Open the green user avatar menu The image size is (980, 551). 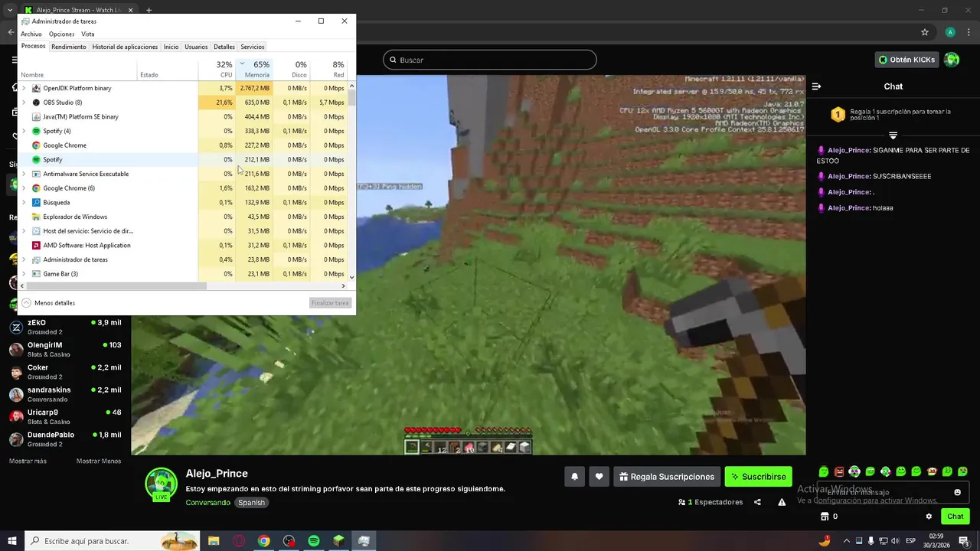click(952, 60)
